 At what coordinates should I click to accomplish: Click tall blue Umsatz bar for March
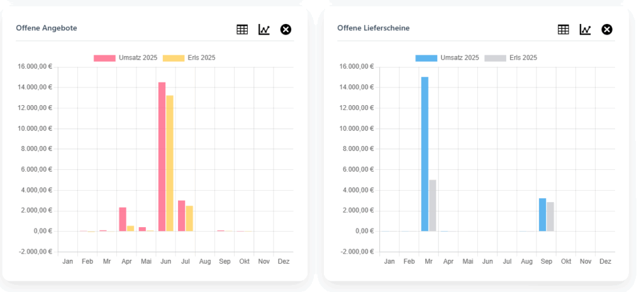tap(425, 154)
